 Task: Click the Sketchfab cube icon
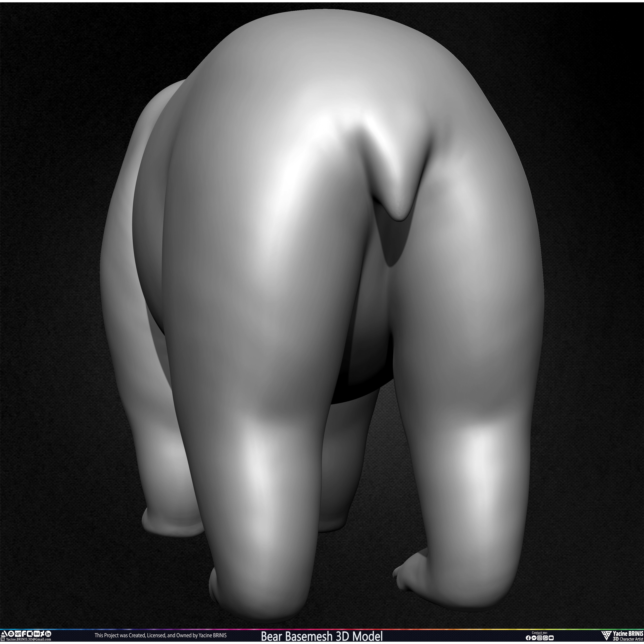coord(11,634)
